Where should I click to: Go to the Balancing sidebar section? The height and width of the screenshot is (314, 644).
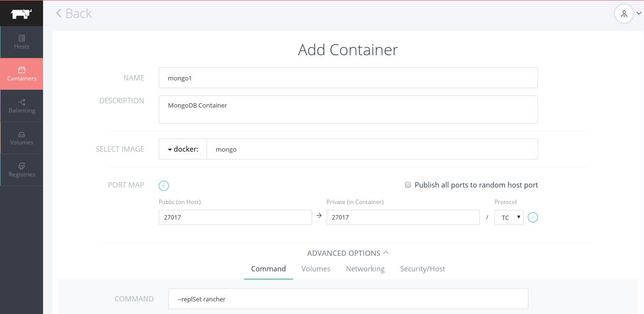pyautogui.click(x=22, y=106)
